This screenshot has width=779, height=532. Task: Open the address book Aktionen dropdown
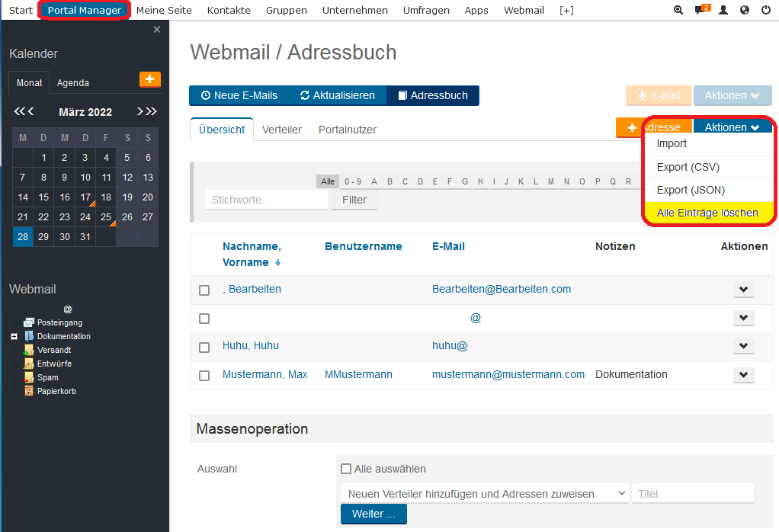pos(733,127)
